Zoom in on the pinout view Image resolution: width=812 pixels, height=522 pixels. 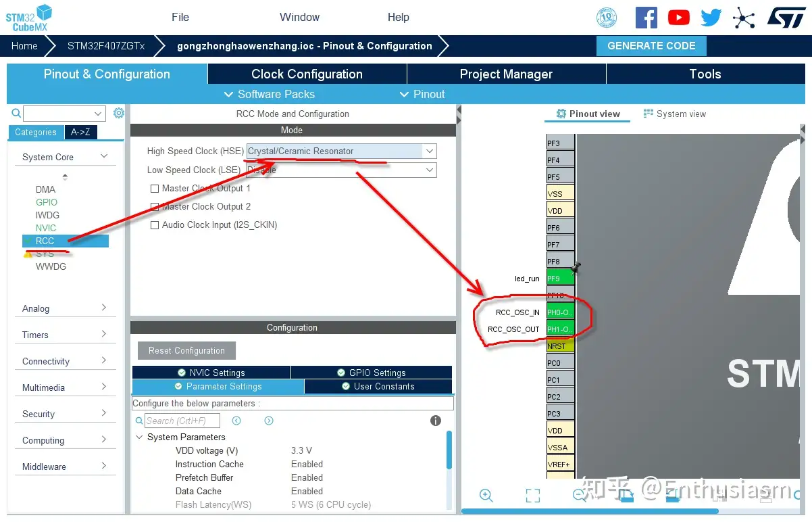click(486, 495)
